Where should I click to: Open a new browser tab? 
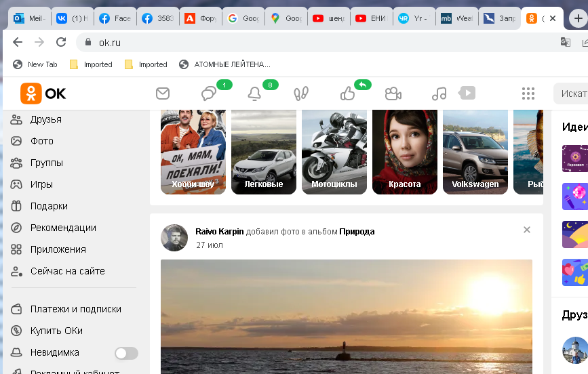click(578, 19)
